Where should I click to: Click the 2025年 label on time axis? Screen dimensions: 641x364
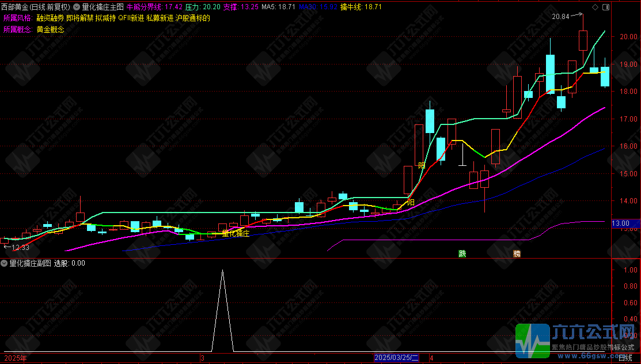point(16,358)
